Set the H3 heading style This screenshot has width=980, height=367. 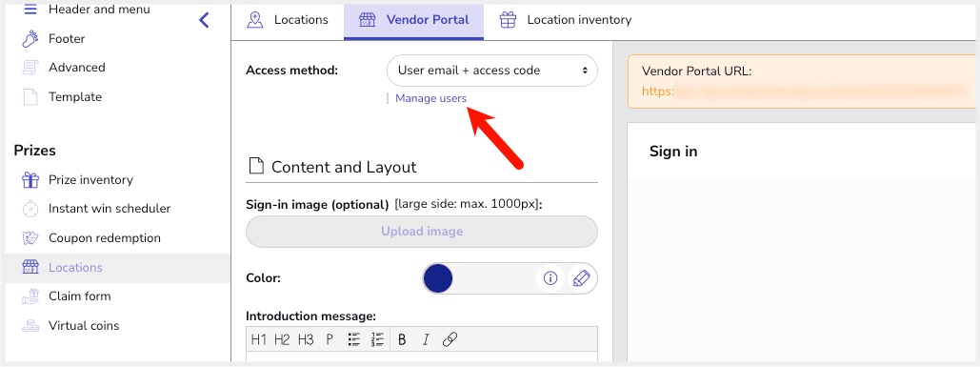306,339
